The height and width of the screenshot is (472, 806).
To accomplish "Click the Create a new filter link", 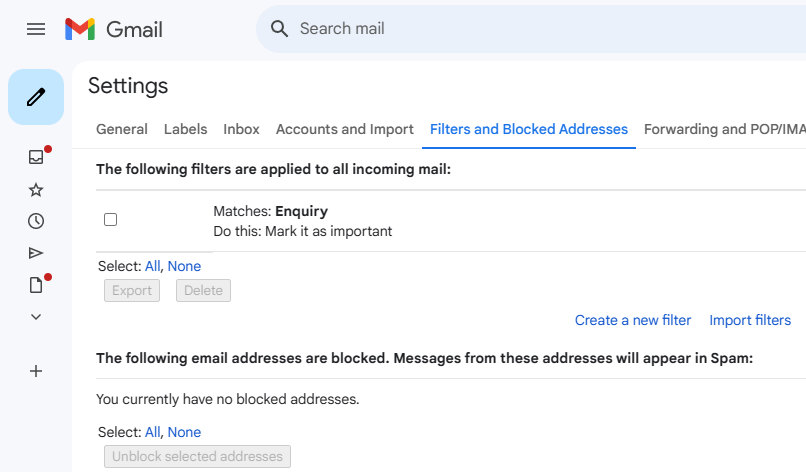I will [633, 320].
